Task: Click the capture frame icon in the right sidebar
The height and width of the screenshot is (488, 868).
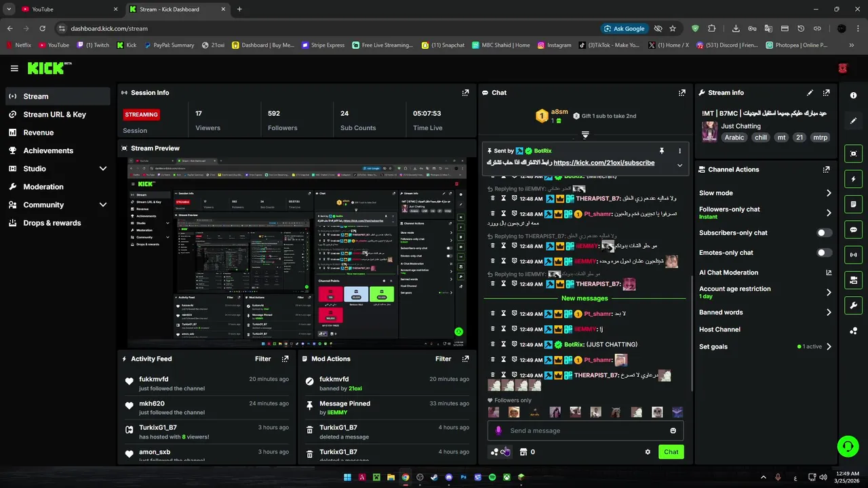Action: pyautogui.click(x=853, y=154)
